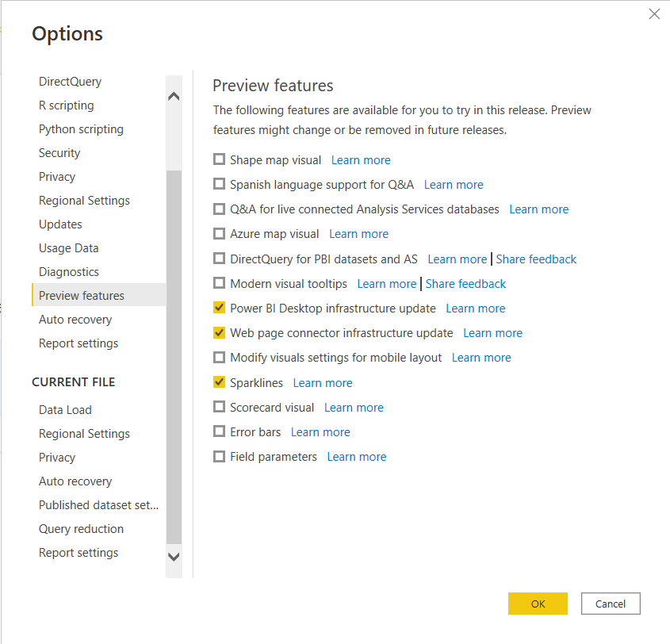Click Learn more for Analysis Services Q&A
670x644 pixels.
[x=539, y=209]
